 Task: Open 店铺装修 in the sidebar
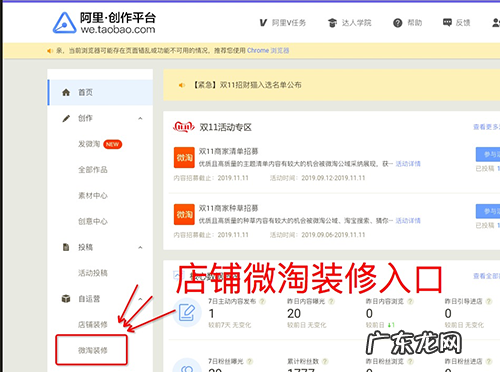[x=93, y=325]
